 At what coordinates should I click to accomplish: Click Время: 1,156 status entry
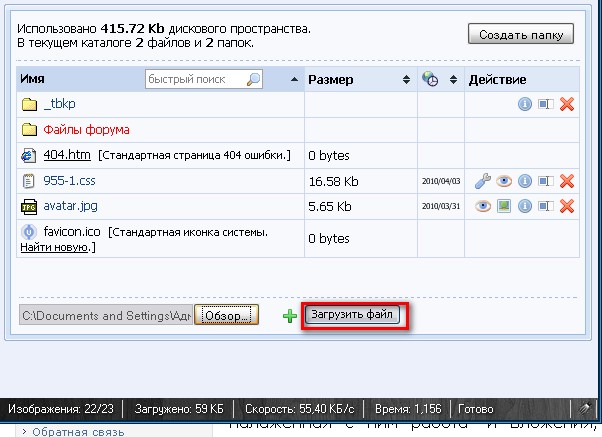pos(408,409)
